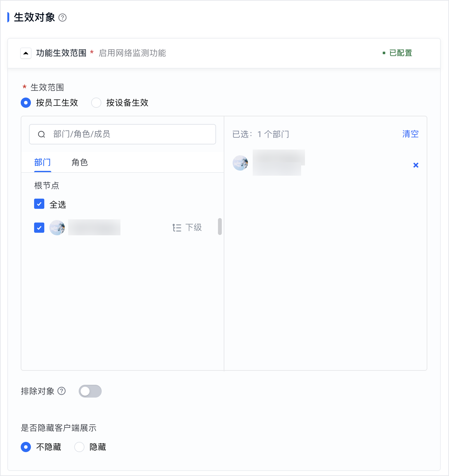Click the 已配置 status label
The image size is (449, 476).
[401, 53]
